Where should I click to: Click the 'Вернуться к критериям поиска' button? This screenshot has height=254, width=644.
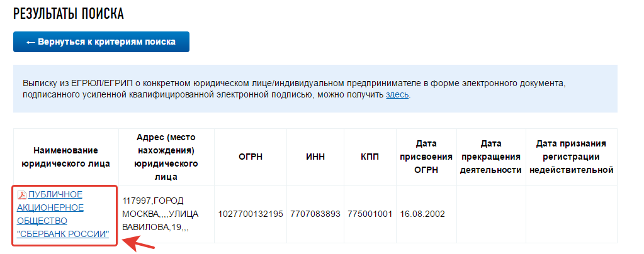(x=101, y=41)
